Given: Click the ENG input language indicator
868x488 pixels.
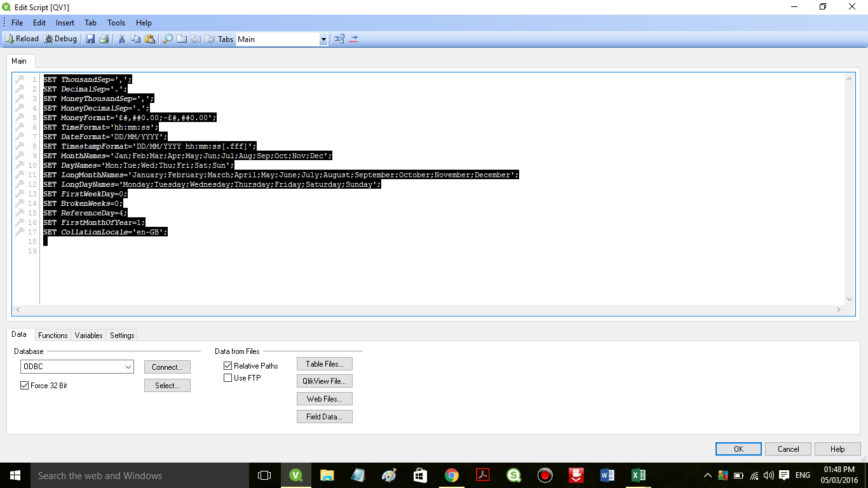Looking at the screenshot, I should point(803,475).
